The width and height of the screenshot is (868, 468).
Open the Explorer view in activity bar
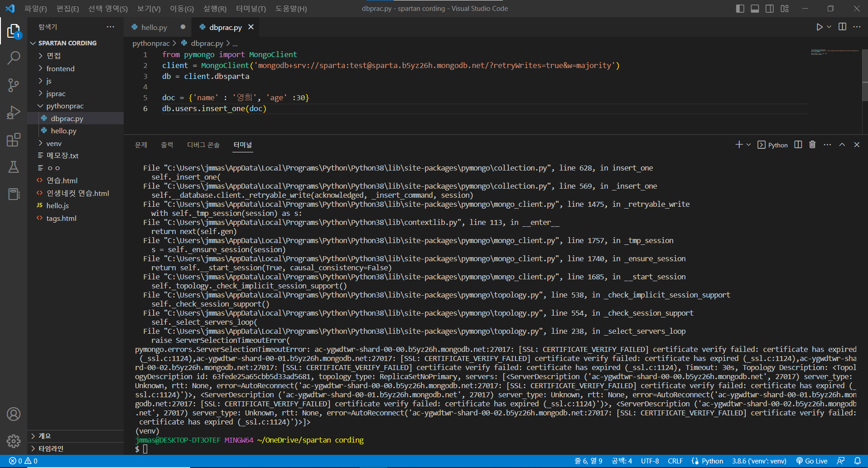14,31
